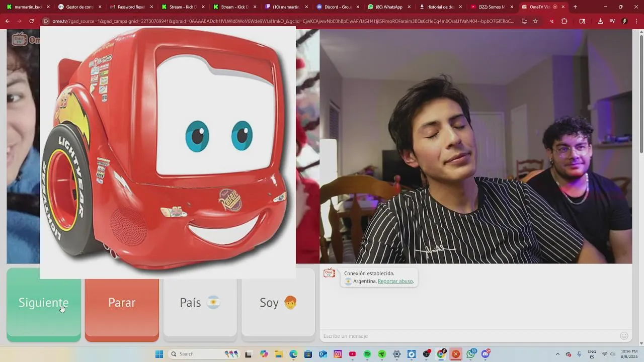Open the País country selector
The width and height of the screenshot is (644, 362).
(x=200, y=302)
